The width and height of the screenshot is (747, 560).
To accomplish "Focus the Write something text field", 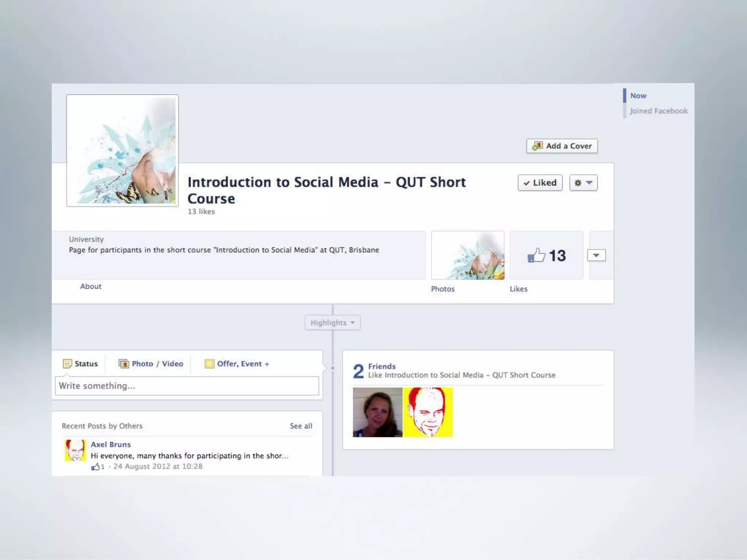I will click(x=187, y=386).
